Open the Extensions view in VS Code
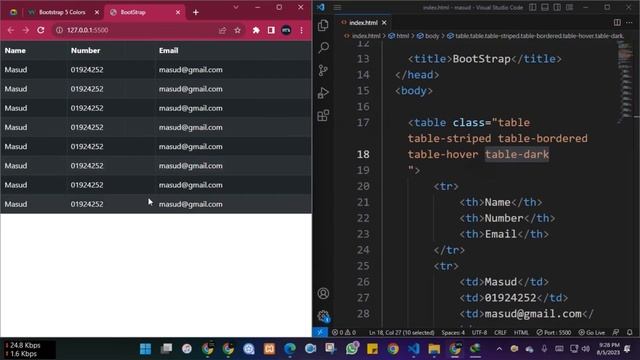Image resolution: width=640 pixels, height=360 pixels. click(323, 116)
